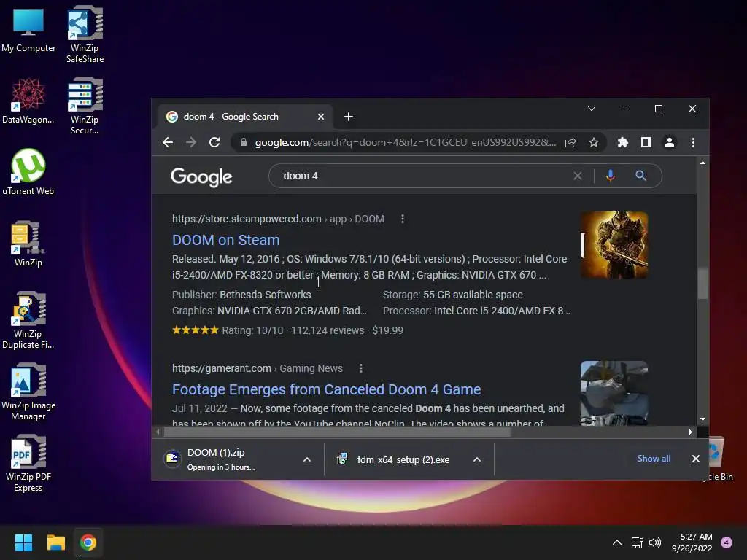Open the Chrome profile icon
The width and height of the screenshot is (747, 560).
670,142
